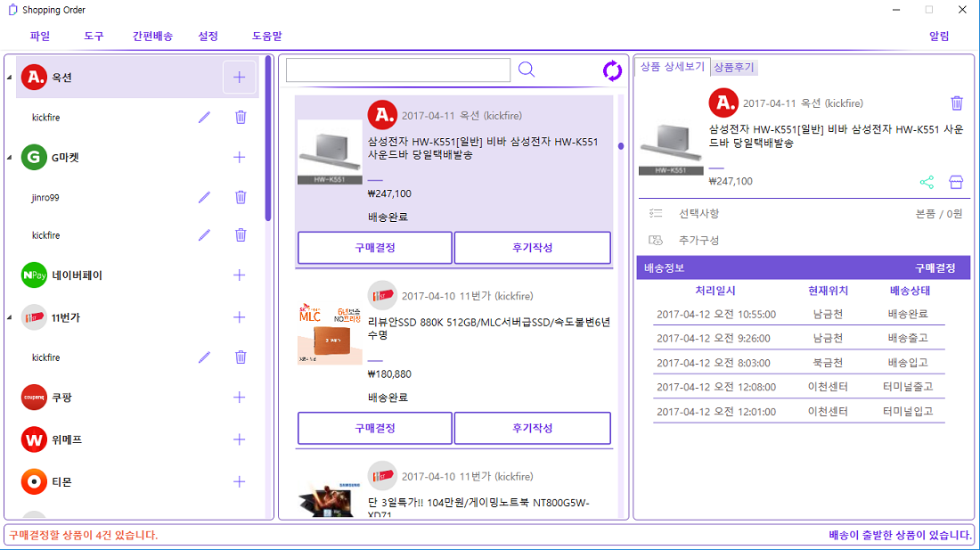The width and height of the screenshot is (980, 550).
Task: Open the 파일 menu
Action: tap(40, 37)
